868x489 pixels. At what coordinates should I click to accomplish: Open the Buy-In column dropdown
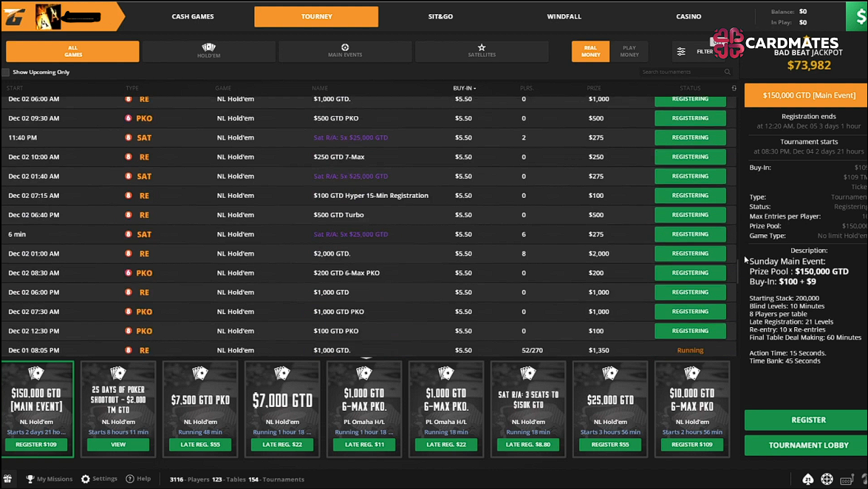click(473, 88)
